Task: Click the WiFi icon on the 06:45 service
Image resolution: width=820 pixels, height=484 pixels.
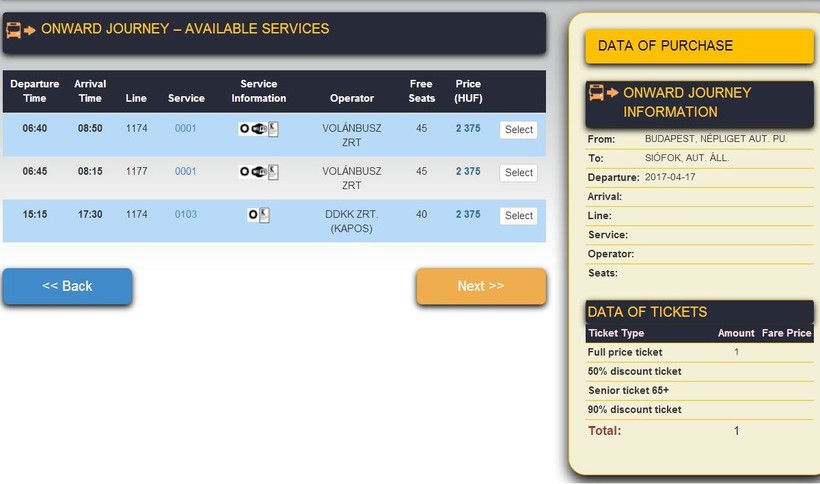Action: tap(258, 172)
